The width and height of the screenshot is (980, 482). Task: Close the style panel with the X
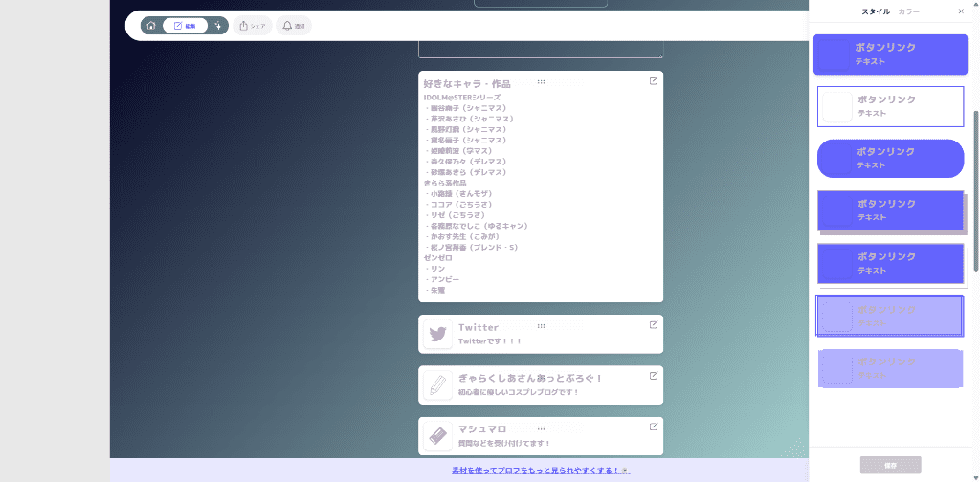pos(961,11)
